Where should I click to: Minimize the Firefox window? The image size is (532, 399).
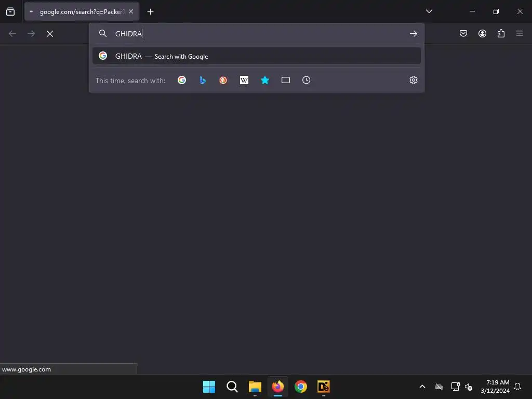click(x=472, y=11)
